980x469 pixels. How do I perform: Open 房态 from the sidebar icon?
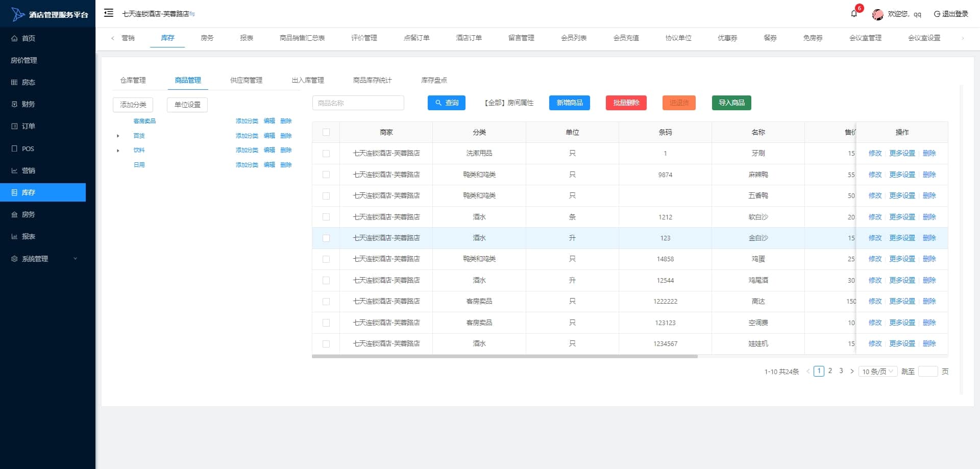click(14, 82)
